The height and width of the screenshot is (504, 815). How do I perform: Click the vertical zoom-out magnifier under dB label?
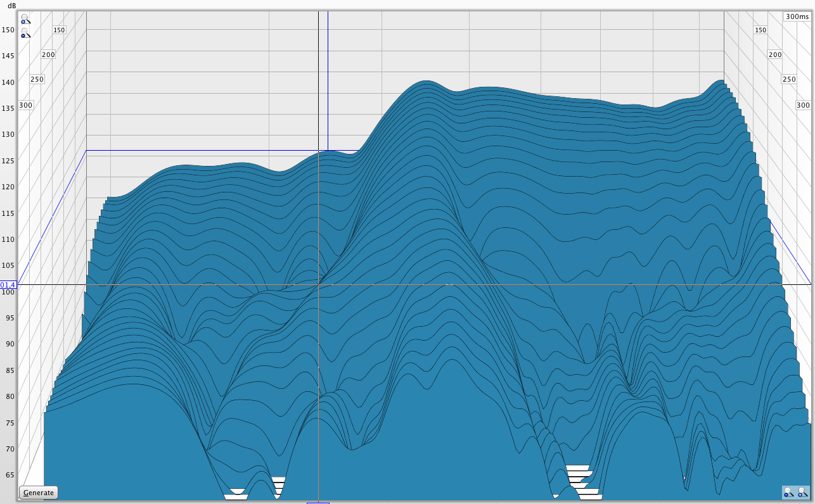(x=26, y=33)
